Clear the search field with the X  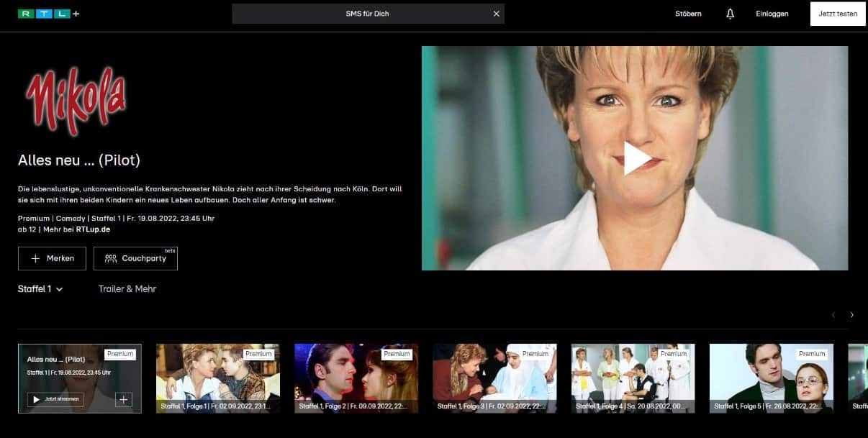(496, 14)
